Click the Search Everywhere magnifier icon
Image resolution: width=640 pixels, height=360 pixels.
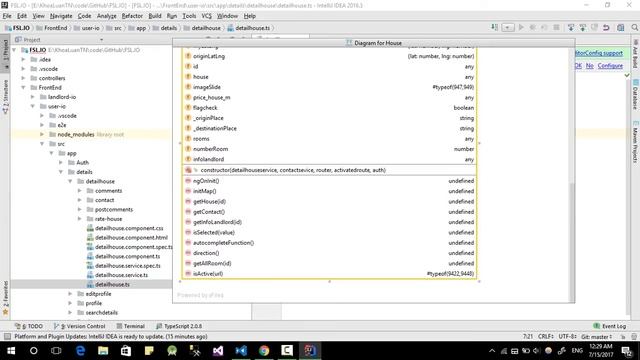point(634,27)
